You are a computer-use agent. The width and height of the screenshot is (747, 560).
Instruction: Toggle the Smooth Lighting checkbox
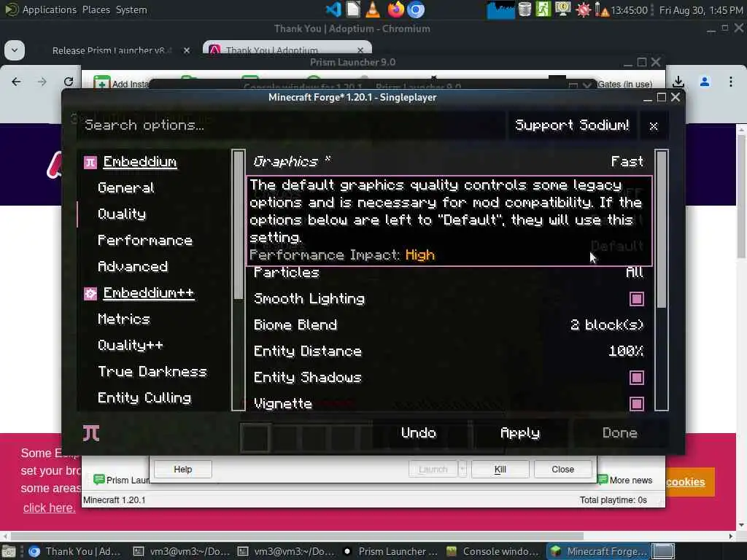(636, 299)
